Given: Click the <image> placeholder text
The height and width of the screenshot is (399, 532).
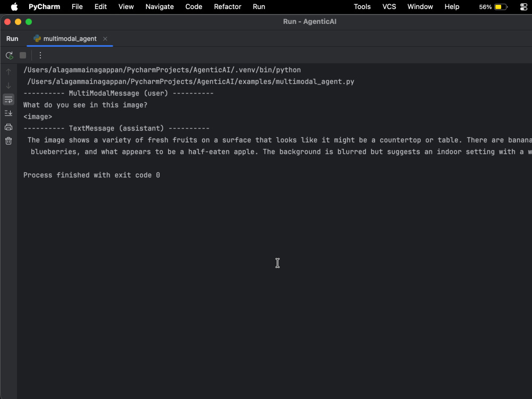Looking at the screenshot, I should click(x=38, y=117).
